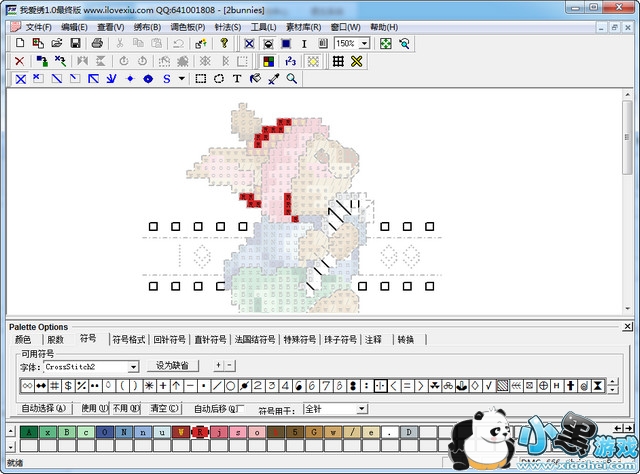Click the 清空(C) button
The image size is (640, 474).
tap(164, 408)
